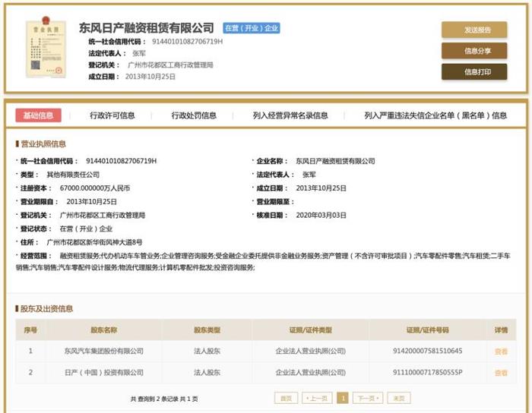View details for 东风汽车集团股份有限公司
532x413 pixels.
(x=501, y=352)
